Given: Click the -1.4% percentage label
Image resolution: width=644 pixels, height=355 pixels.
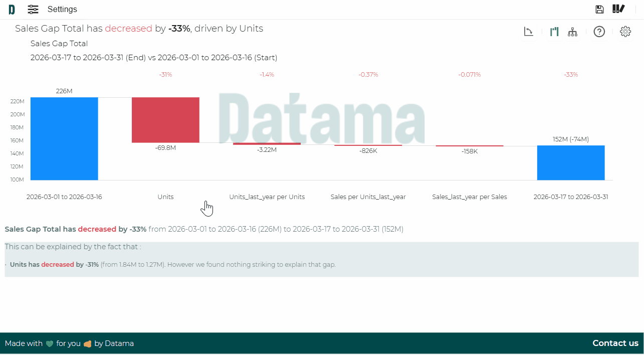Looking at the screenshot, I should pos(267,75).
